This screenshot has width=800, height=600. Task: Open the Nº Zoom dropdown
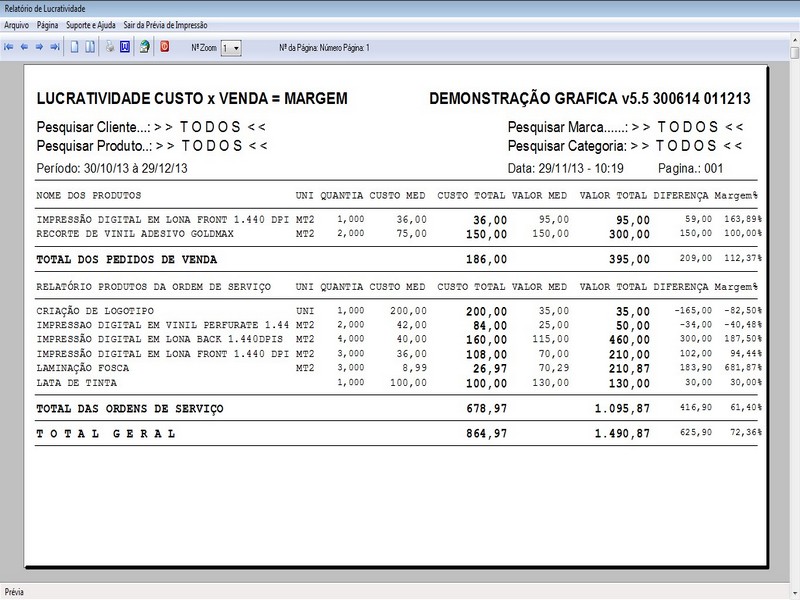(x=233, y=45)
